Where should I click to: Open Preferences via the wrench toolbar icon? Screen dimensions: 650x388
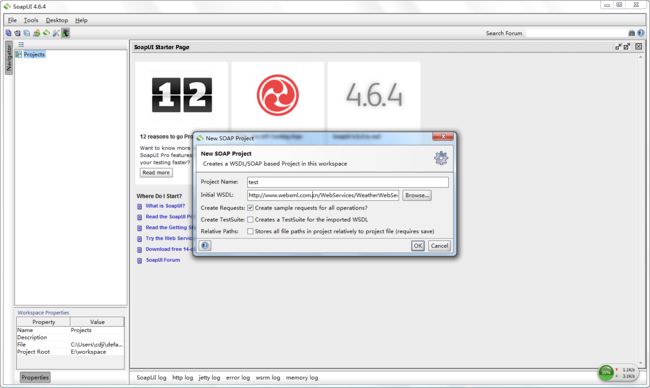[56, 33]
